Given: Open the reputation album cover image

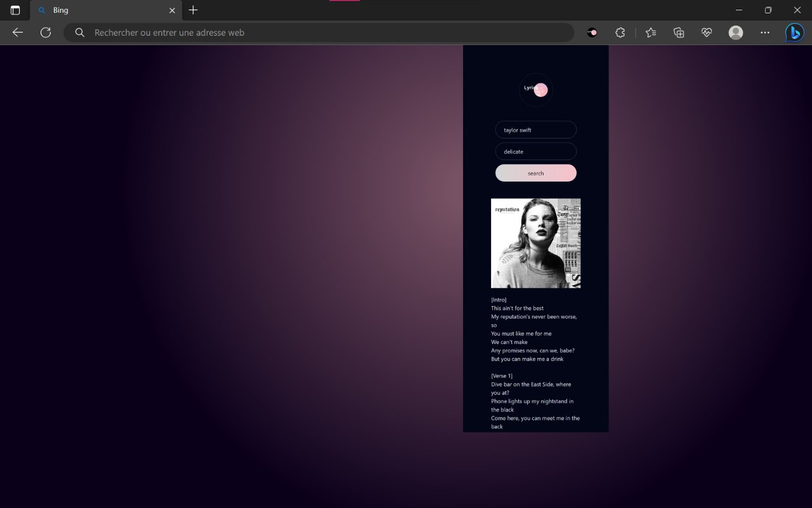Looking at the screenshot, I should [x=535, y=243].
